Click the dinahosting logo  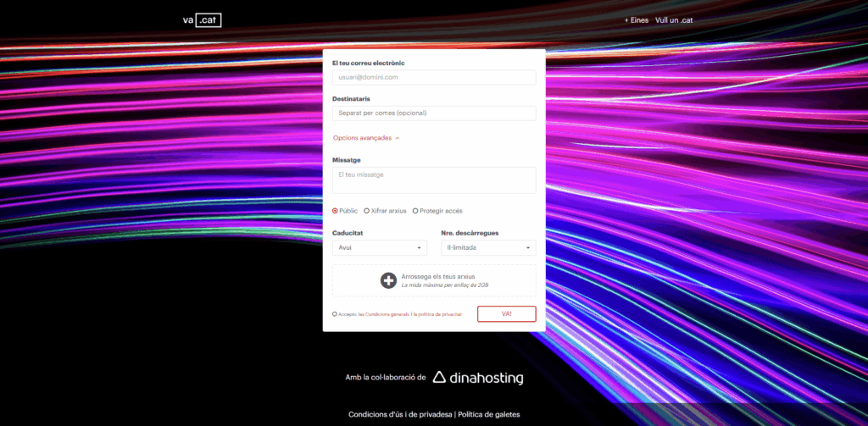point(477,378)
